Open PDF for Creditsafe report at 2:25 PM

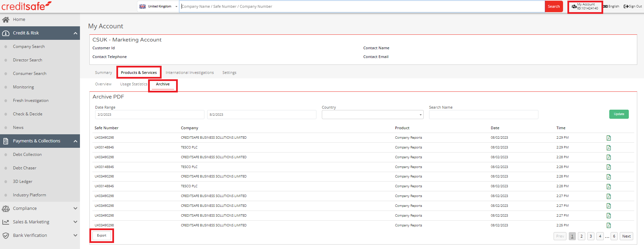609,225
